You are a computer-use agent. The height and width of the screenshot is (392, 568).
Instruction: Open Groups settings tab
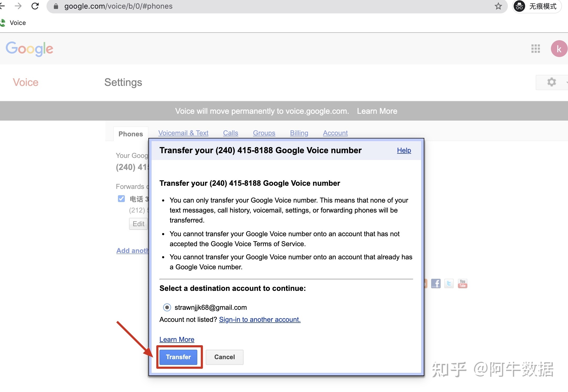click(264, 133)
